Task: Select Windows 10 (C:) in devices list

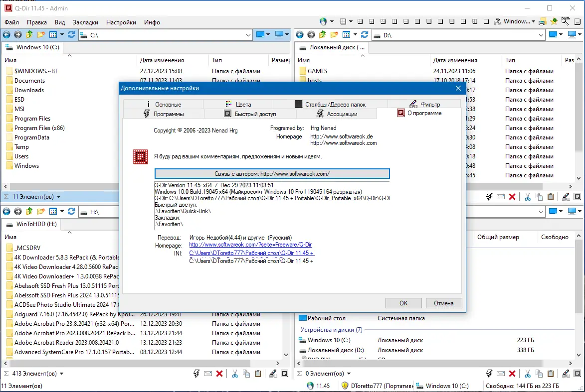Action: [329, 340]
